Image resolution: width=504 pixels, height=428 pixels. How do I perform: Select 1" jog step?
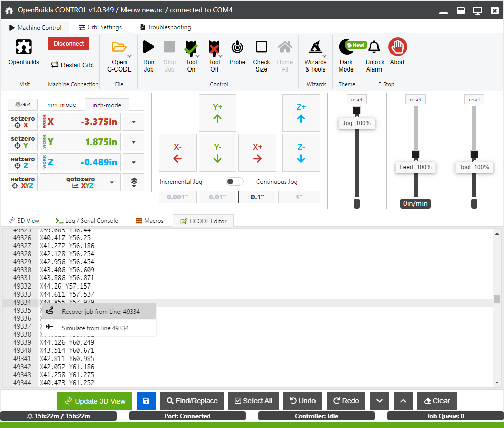299,197
